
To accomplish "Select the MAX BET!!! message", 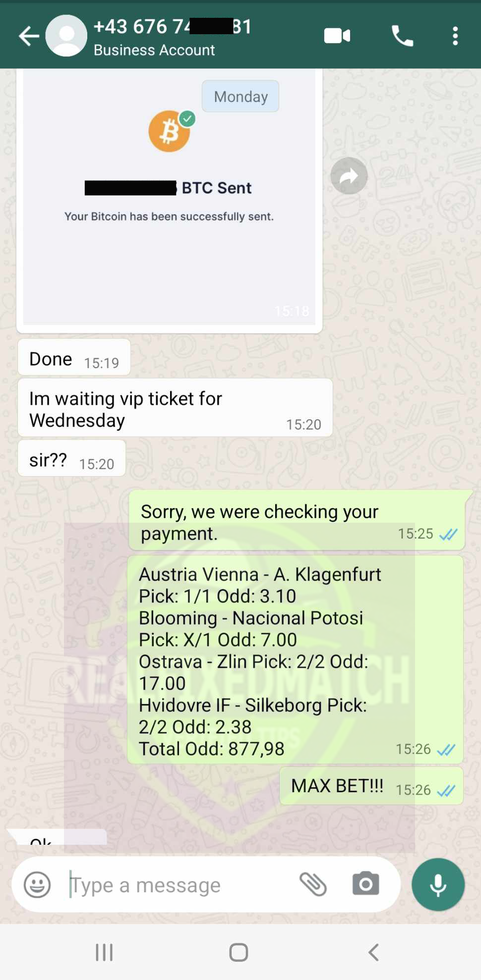I will 371,786.
